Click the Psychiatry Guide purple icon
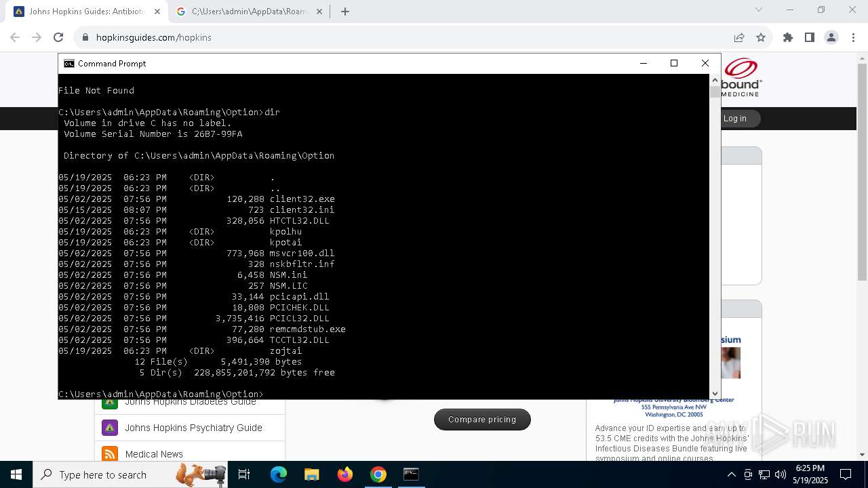This screenshot has height=488, width=868. (x=110, y=428)
